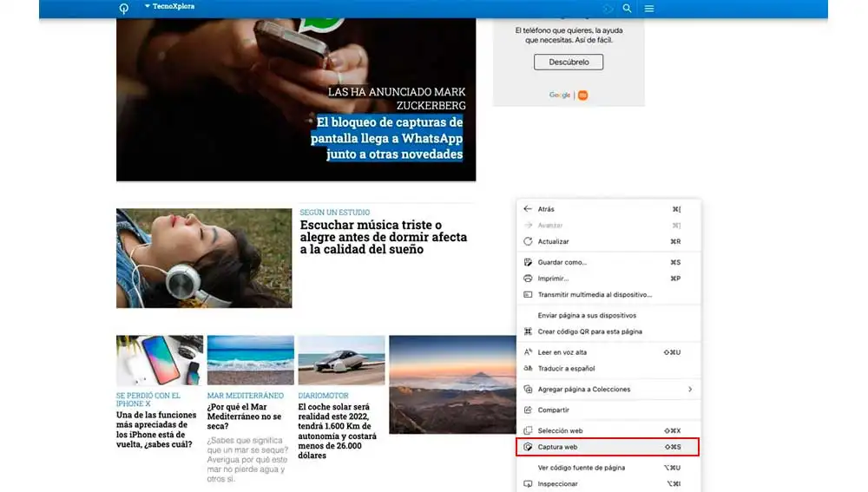
Task: Click the save icon beside Guardar como
Action: pos(528,262)
